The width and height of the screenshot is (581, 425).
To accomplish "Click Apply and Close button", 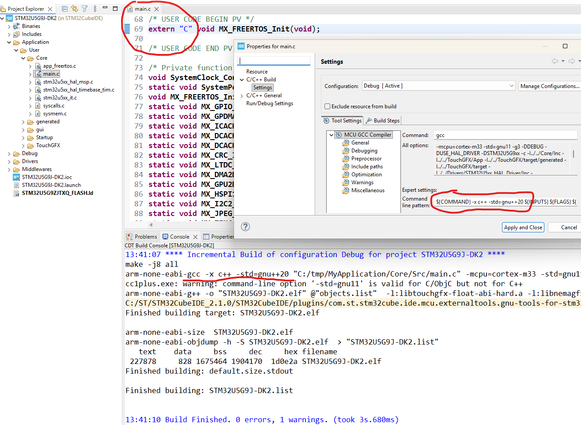I will coord(523,227).
